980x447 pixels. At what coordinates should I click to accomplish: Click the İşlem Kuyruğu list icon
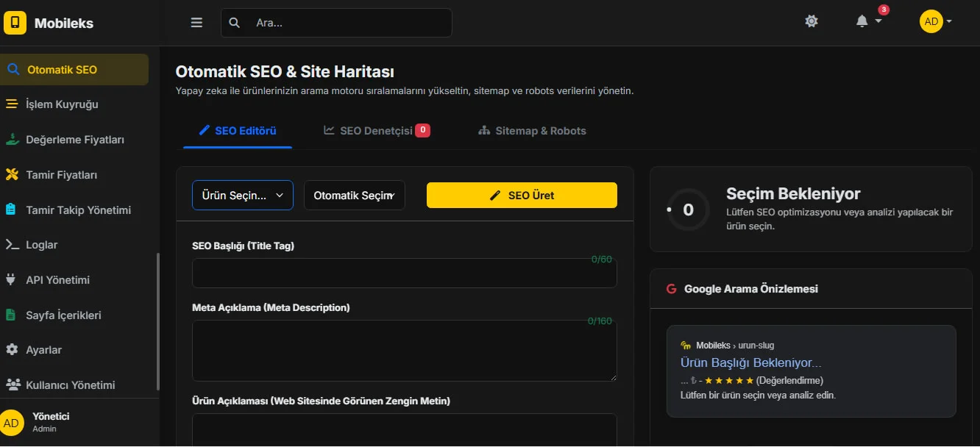pos(11,104)
